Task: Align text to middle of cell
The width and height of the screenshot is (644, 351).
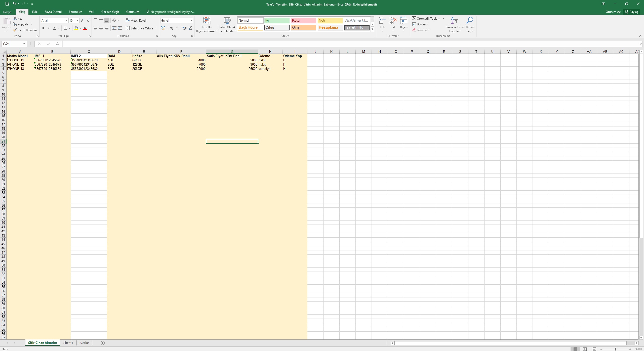Action: (101, 20)
